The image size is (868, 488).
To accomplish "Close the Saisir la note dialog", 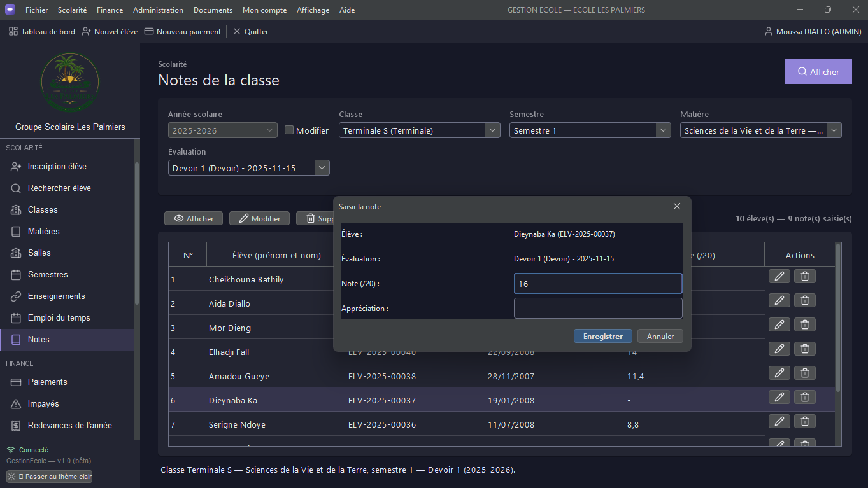I will (x=677, y=206).
